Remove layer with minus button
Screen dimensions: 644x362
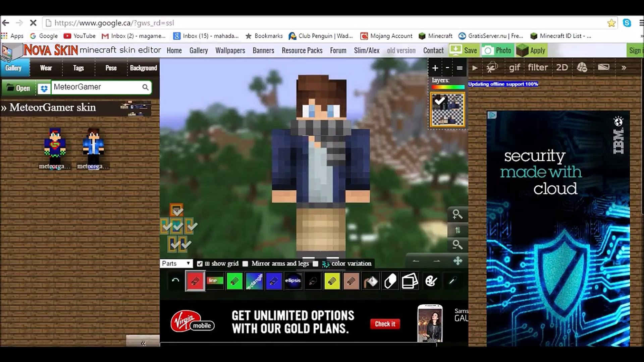pos(447,68)
